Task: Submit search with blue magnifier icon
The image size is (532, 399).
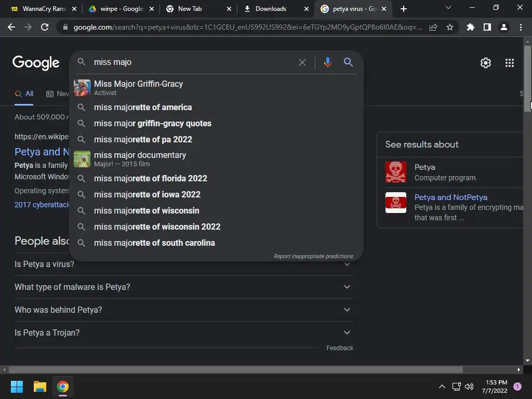Action: pos(348,62)
